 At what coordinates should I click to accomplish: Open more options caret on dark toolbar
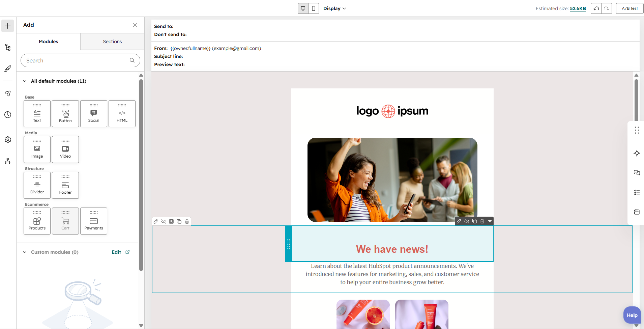(490, 221)
